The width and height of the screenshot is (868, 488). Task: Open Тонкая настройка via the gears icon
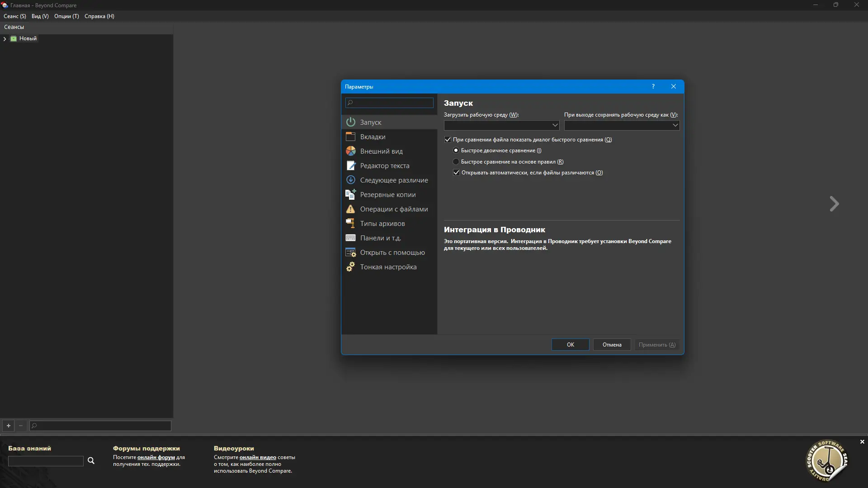(x=350, y=267)
